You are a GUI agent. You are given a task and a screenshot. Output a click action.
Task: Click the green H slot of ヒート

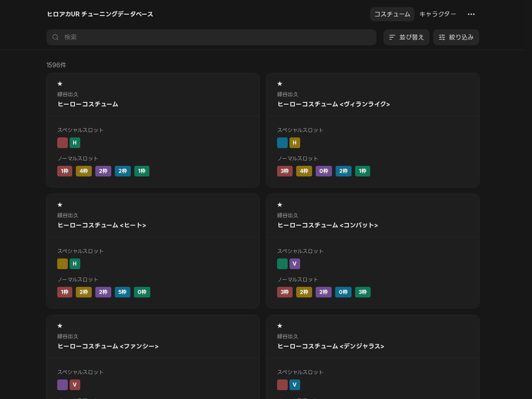(75, 264)
